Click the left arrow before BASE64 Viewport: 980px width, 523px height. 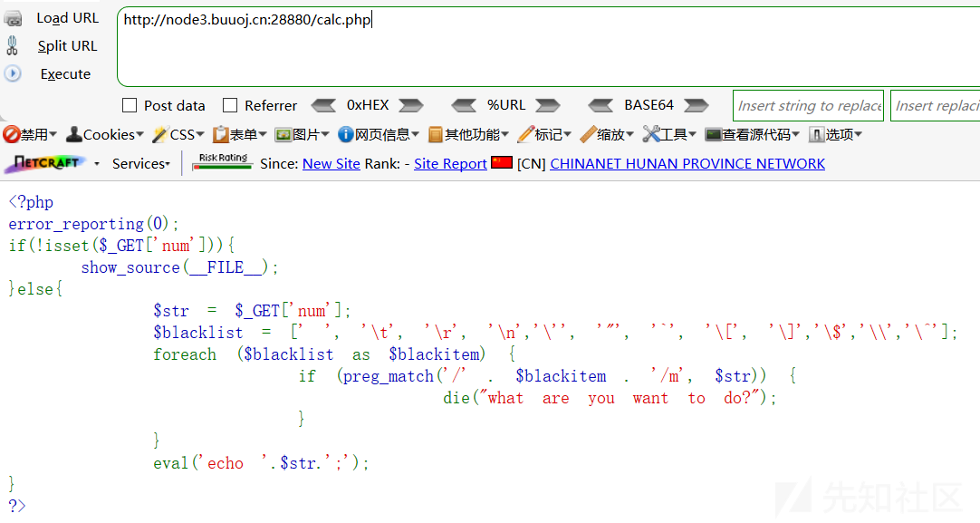pyautogui.click(x=600, y=105)
